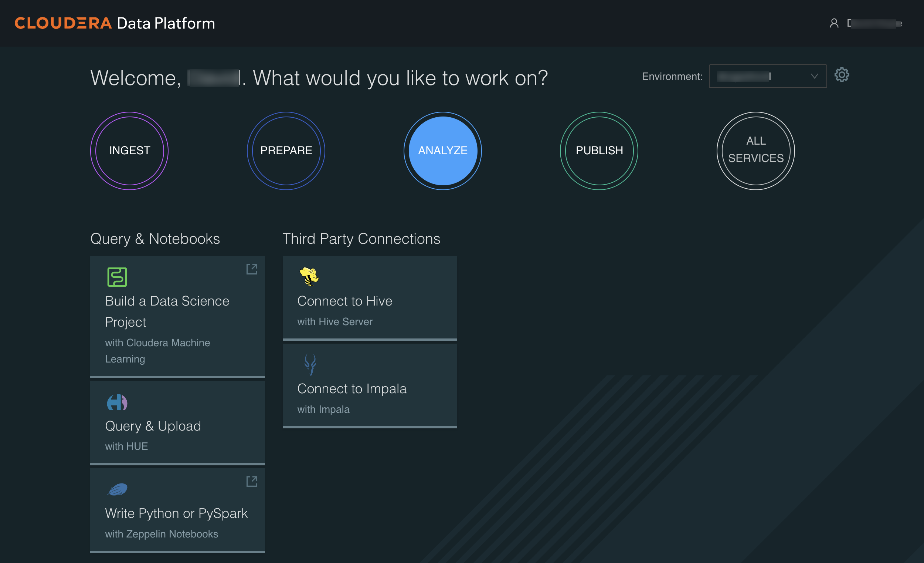
Task: Open Connect to Impala card
Action: 370,386
